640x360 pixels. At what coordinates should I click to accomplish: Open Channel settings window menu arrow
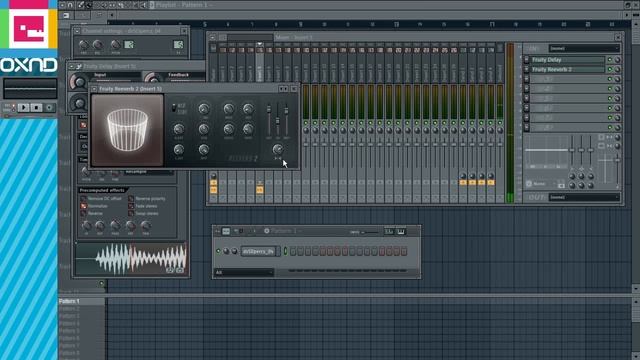[x=77, y=31]
